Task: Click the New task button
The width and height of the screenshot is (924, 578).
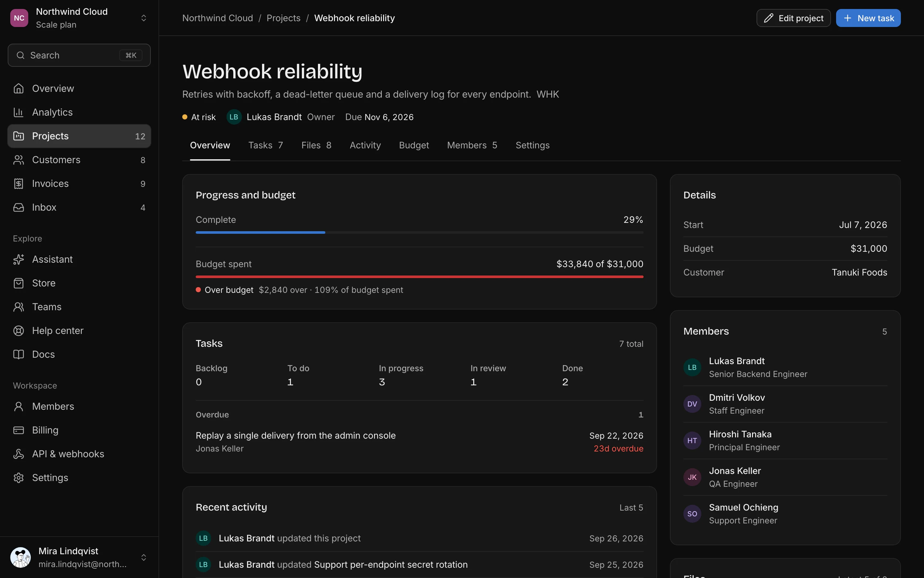Action: pyautogui.click(x=868, y=18)
